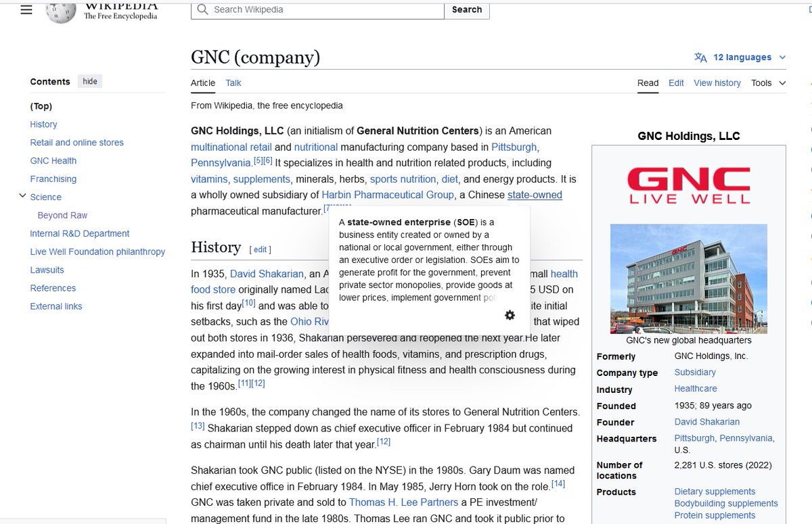The image size is (812, 524).
Task: Click the language translate icon
Action: click(700, 57)
